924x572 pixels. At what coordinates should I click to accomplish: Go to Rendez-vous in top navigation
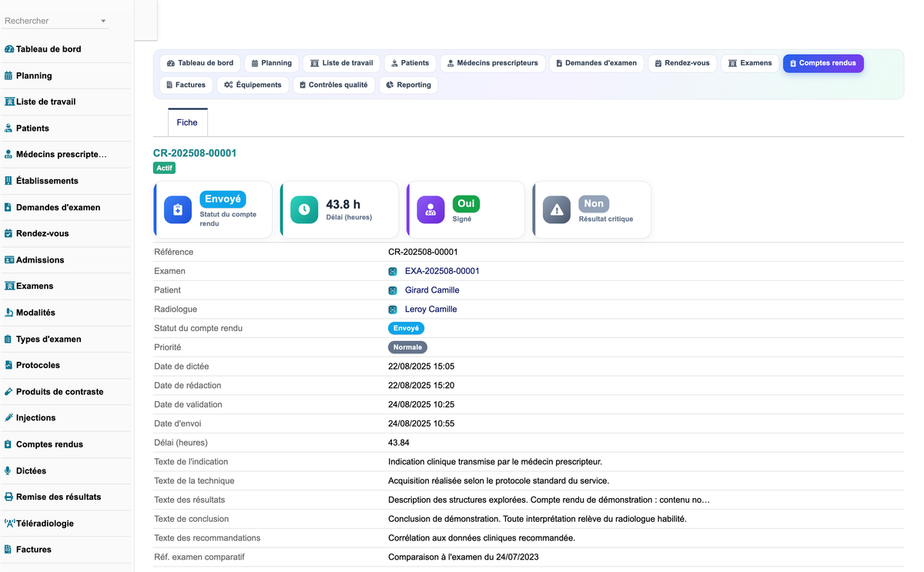682,63
